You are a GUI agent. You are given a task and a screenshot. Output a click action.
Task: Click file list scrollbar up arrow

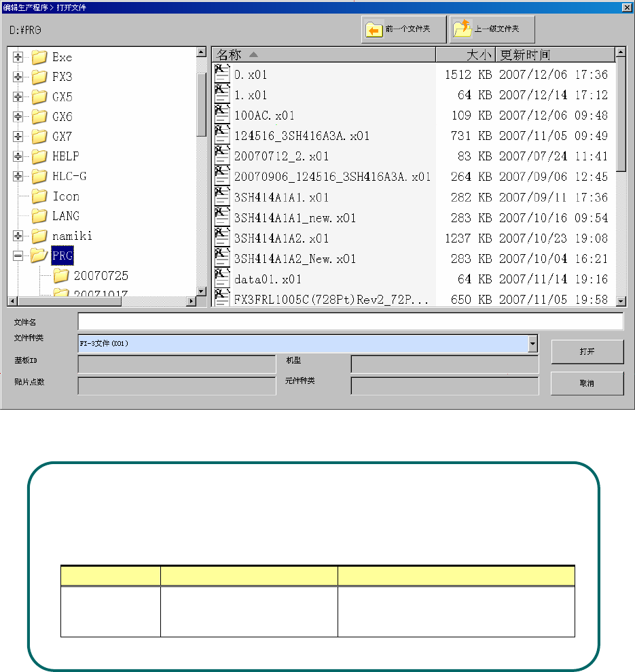click(x=621, y=52)
